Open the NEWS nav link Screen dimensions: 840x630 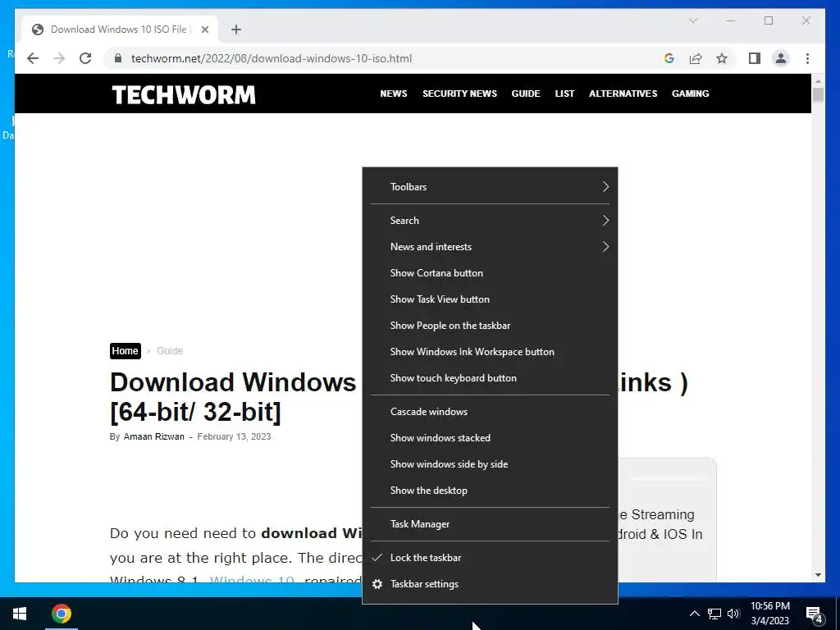(394, 94)
